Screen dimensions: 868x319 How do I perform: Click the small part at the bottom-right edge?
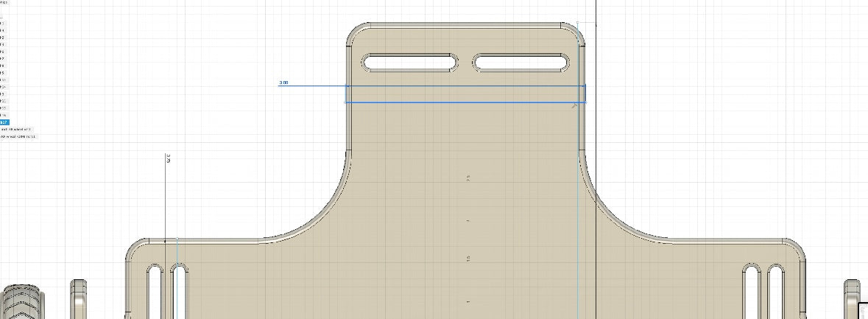click(x=852, y=298)
